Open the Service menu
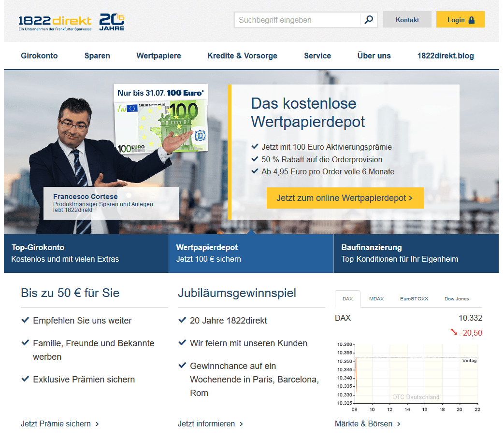Viewport: 504px width, 438px height. pos(317,56)
